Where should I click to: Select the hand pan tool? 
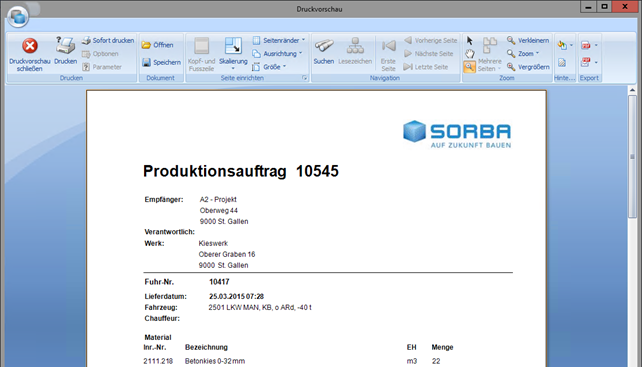(470, 54)
